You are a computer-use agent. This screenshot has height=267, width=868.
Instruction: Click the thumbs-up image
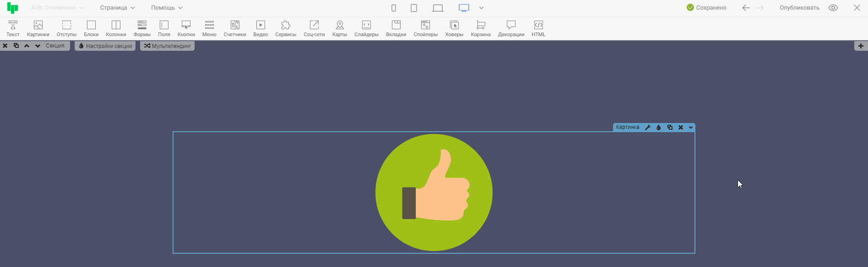pyautogui.click(x=434, y=192)
